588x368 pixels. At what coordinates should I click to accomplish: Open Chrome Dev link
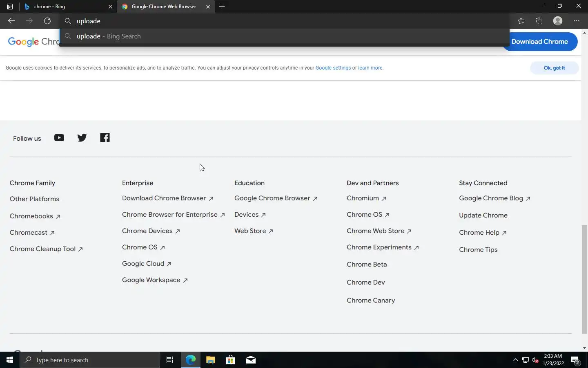[366, 283]
